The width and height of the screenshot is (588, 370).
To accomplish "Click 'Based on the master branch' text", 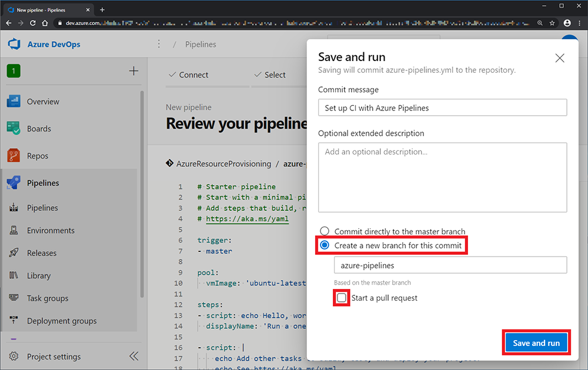I will [x=372, y=282].
